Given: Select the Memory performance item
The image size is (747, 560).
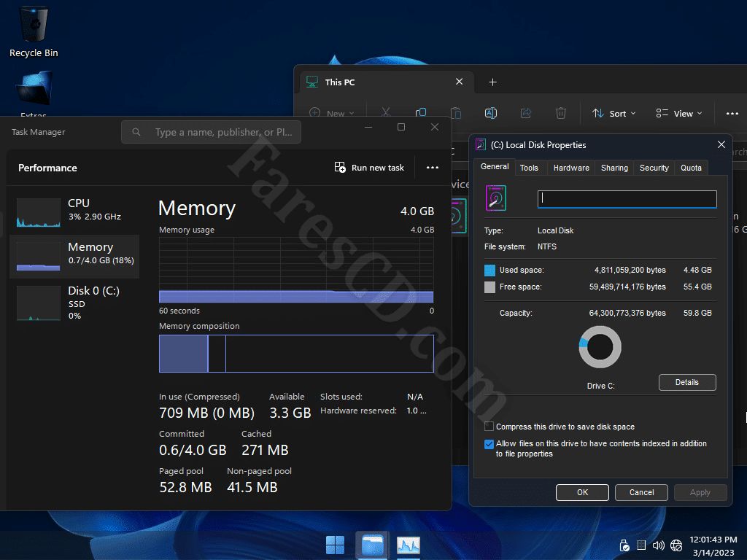Looking at the screenshot, I should pos(74,256).
